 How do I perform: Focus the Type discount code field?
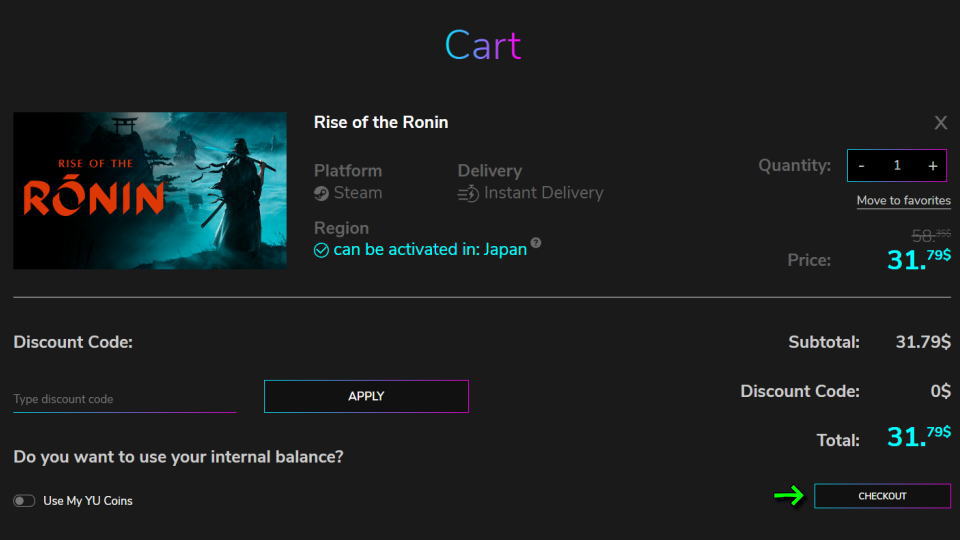pos(124,399)
